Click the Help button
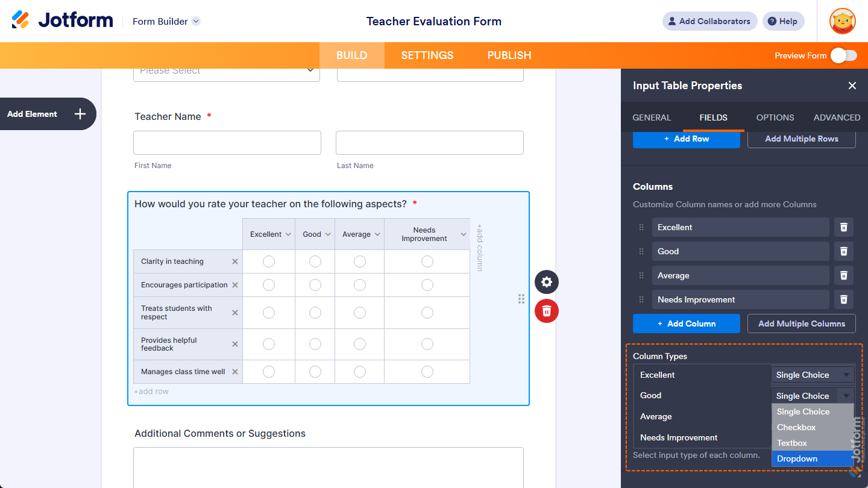868x488 pixels. [x=783, y=21]
